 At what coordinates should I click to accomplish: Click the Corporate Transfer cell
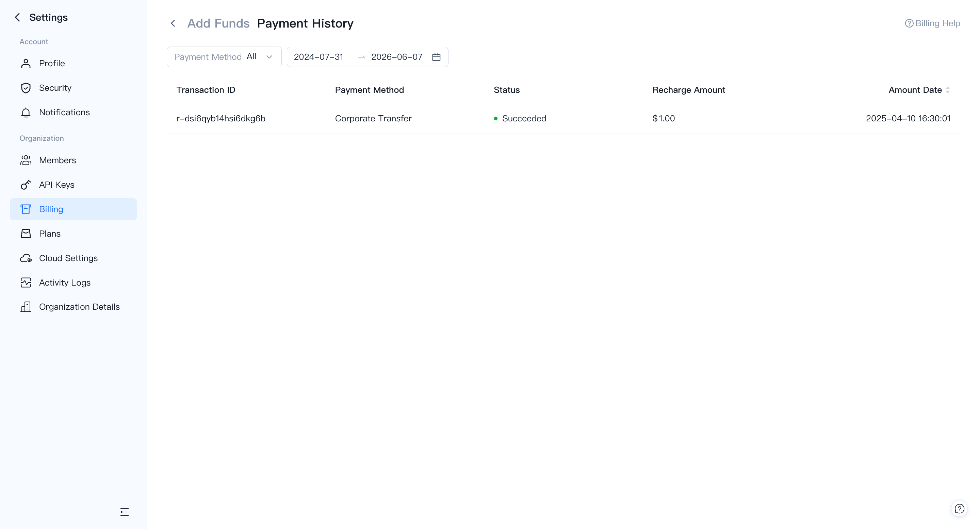pyautogui.click(x=373, y=119)
